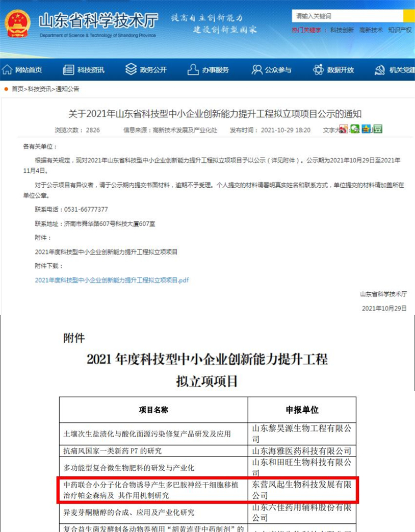Click the publish time 2021-10-29 18:20
This screenshot has width=415, height=532.
click(x=286, y=130)
